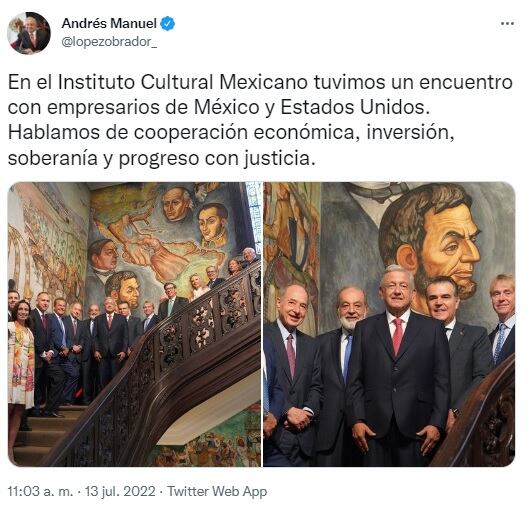
Task: Click the tweet text about Instituto Cultural Mexicano
Action: click(260, 120)
